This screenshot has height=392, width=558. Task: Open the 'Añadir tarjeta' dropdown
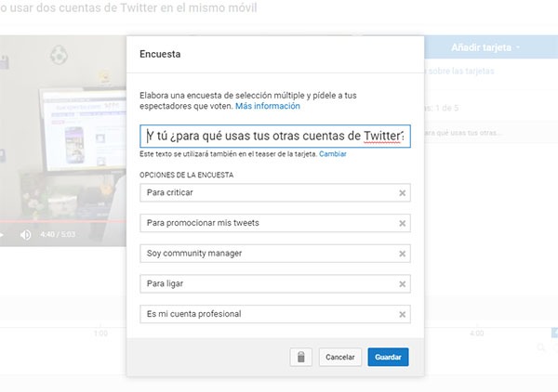[x=485, y=46]
